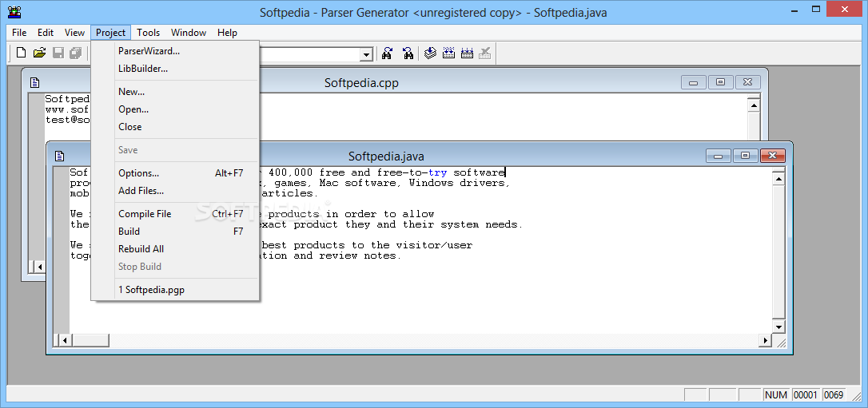Viewport: 868px width, 408px height.
Task: Open the Tools menu
Action: (x=149, y=33)
